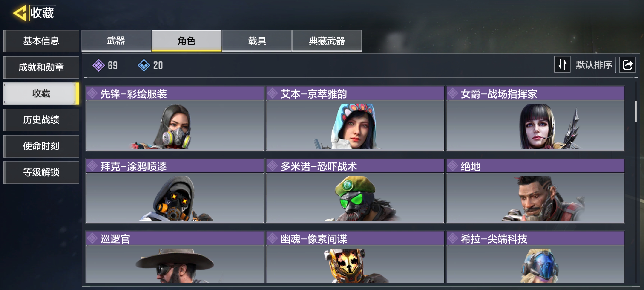Click the purple diamond epic count icon
This screenshot has width=644, height=290.
tap(98, 65)
